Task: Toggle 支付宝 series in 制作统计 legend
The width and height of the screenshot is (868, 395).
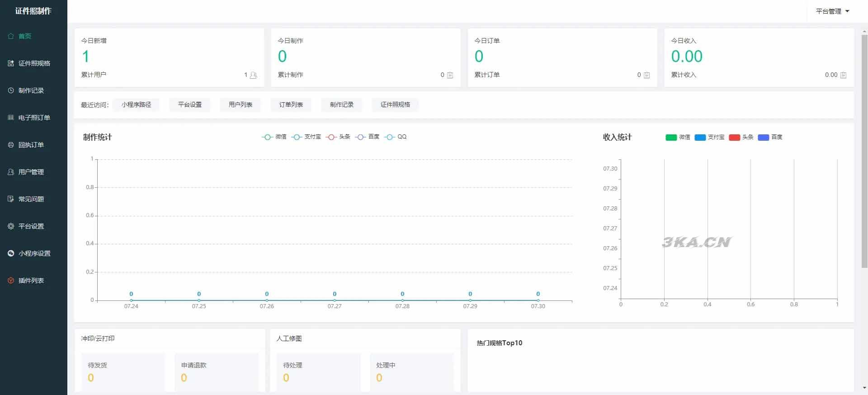Action: click(x=306, y=137)
